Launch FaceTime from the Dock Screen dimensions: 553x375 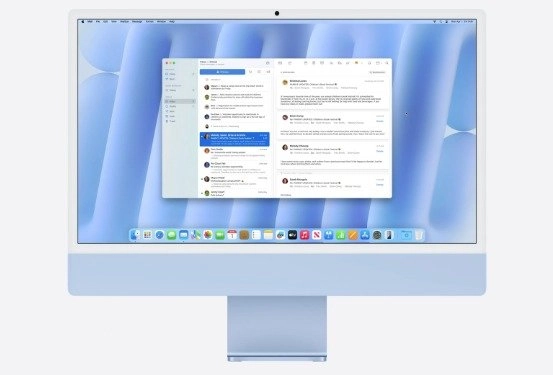(x=220, y=235)
